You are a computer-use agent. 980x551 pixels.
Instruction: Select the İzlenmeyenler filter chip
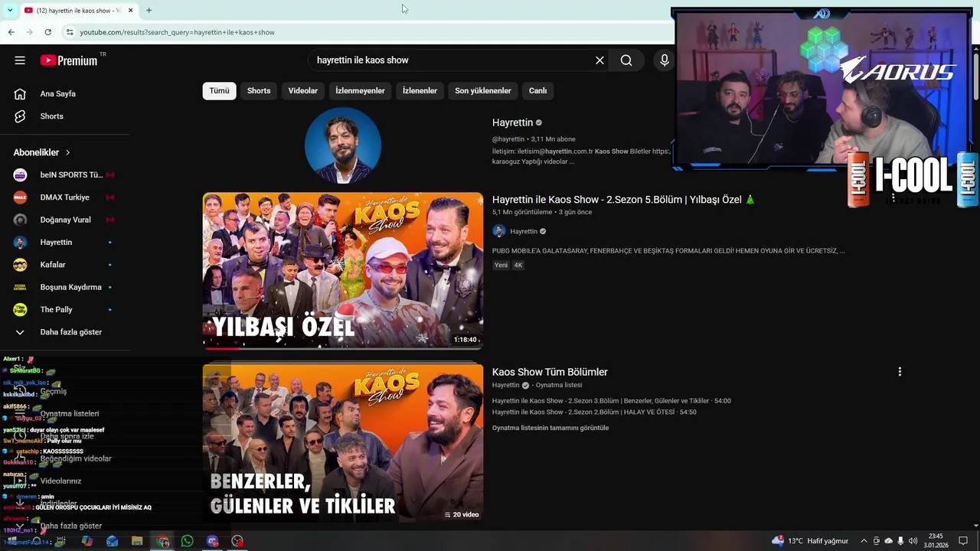(360, 90)
